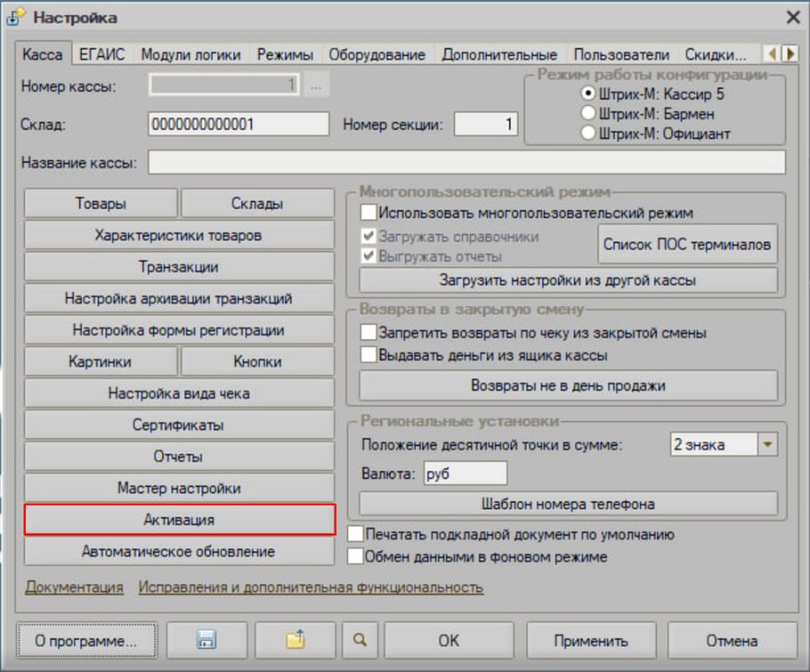Expand the decimal point position dropdown
Screen dimensions: 810x672
[768, 444]
